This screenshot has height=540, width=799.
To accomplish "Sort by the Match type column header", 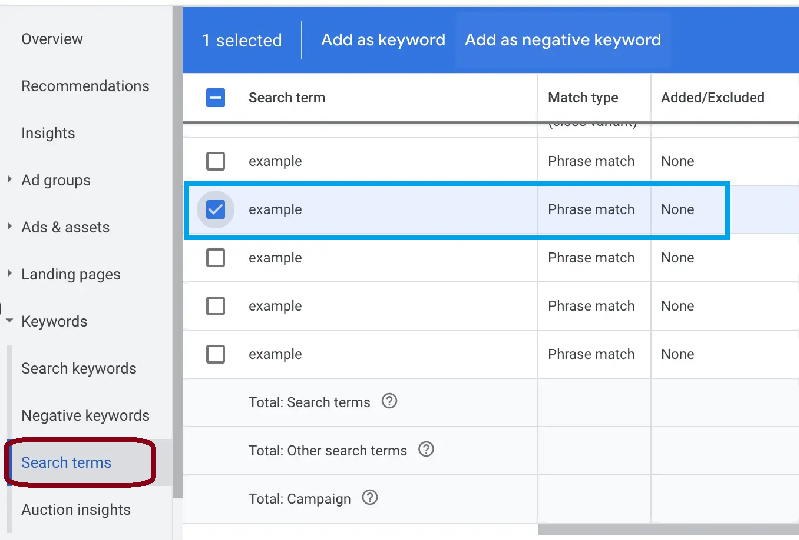I will pos(583,97).
